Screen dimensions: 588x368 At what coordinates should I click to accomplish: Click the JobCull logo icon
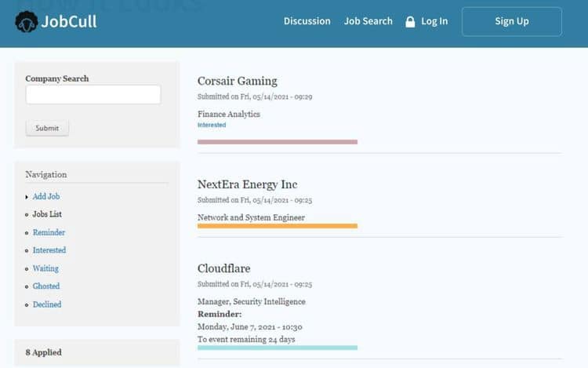pyautogui.click(x=26, y=21)
